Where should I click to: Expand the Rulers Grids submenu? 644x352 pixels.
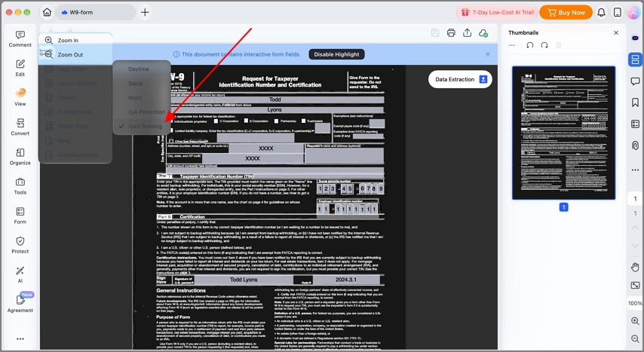[75, 127]
